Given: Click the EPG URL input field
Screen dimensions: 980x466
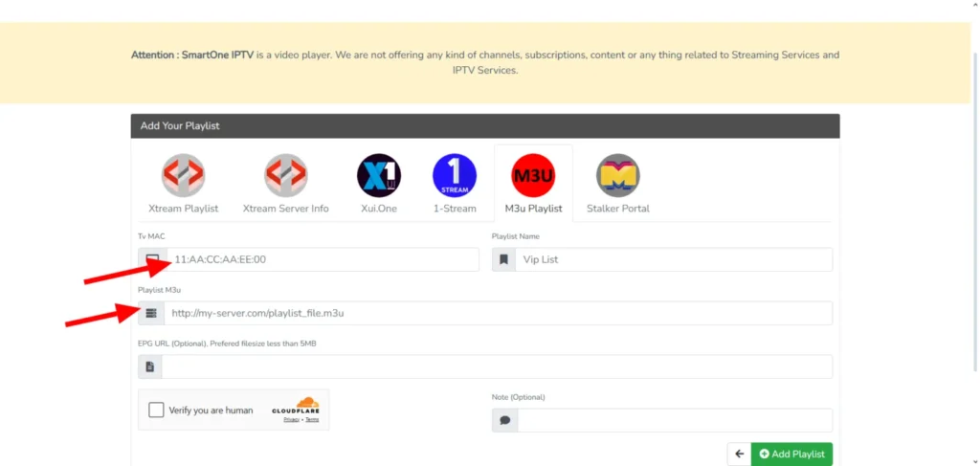Looking at the screenshot, I should [497, 366].
